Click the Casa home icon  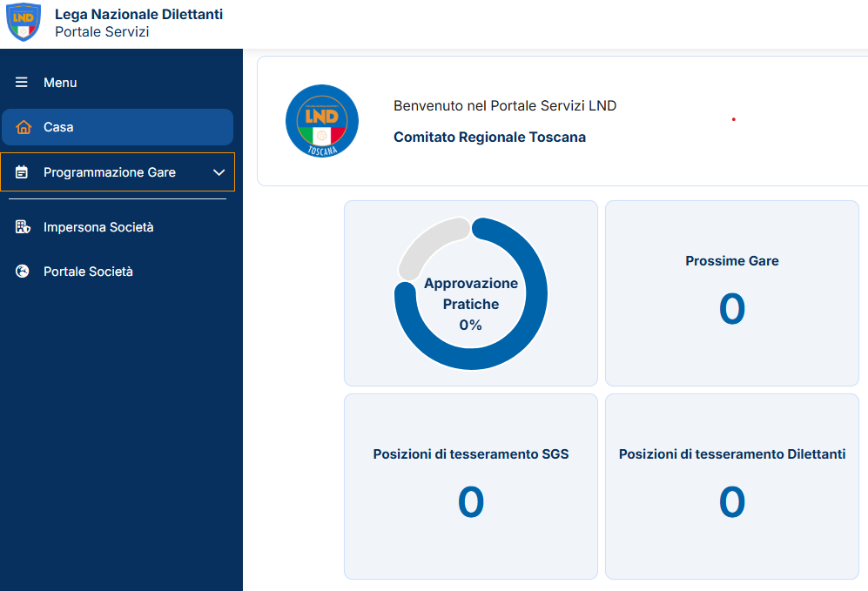coord(24,127)
